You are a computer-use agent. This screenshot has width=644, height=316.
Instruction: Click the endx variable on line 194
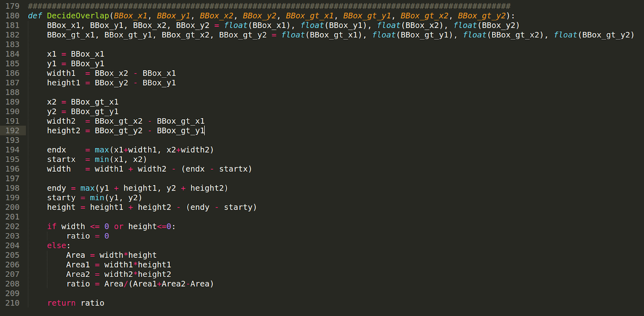(56, 150)
